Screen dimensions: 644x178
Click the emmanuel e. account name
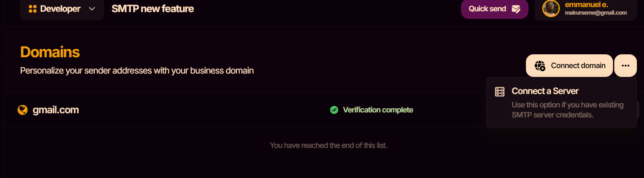tap(585, 5)
